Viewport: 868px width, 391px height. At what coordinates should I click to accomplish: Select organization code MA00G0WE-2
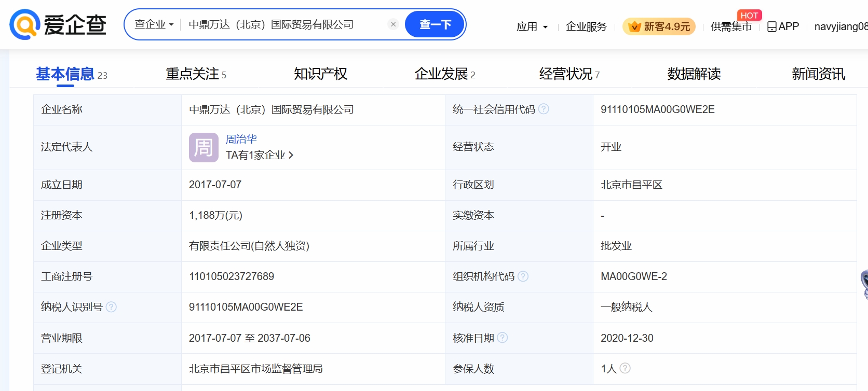tap(634, 276)
